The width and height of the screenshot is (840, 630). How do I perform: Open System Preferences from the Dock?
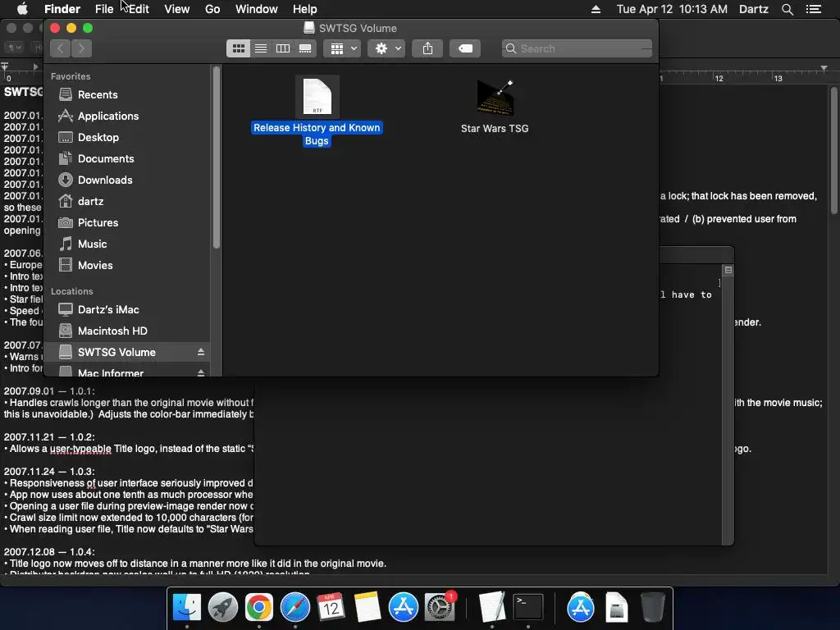point(440,608)
